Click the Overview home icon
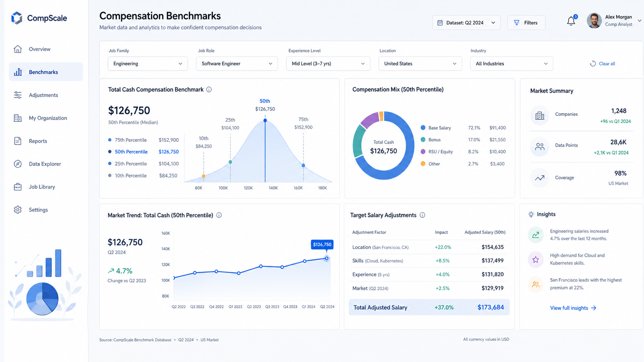644x362 pixels. coord(18,49)
